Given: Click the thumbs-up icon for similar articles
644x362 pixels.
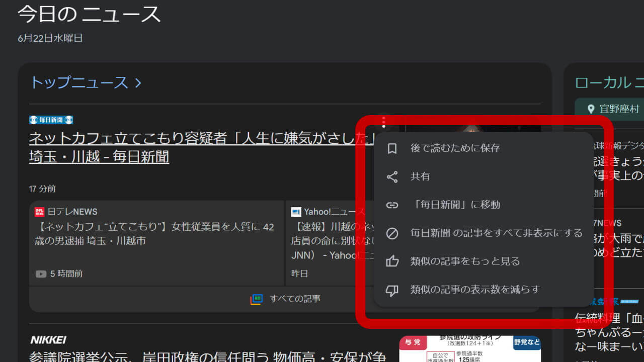Looking at the screenshot, I should pyautogui.click(x=392, y=261).
